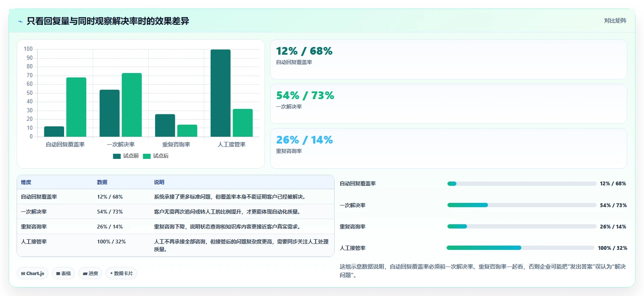644x296 pixels.
Task: Click progress value 54% / 73%
Action: (x=613, y=205)
